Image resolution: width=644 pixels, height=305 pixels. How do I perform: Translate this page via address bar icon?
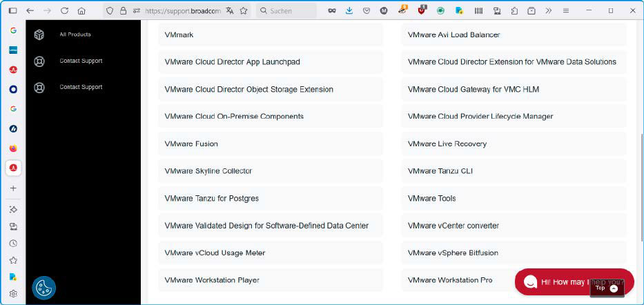pyautogui.click(x=230, y=11)
